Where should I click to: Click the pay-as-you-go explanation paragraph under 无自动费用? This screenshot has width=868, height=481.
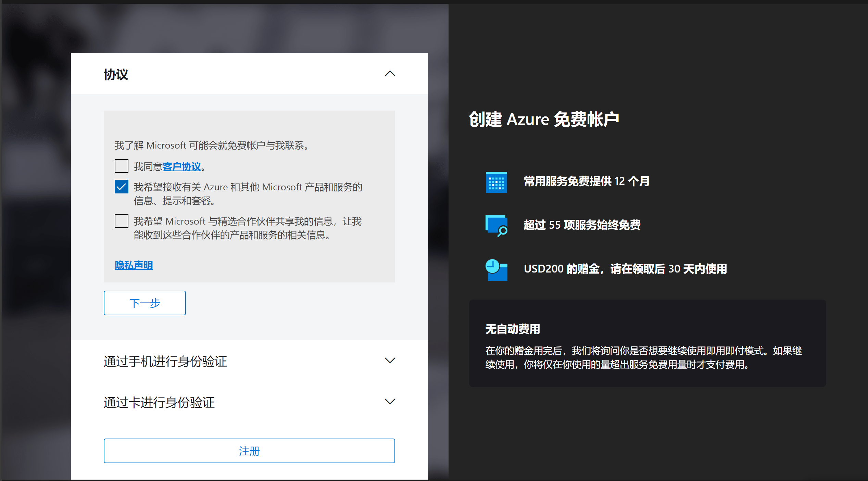click(x=644, y=357)
